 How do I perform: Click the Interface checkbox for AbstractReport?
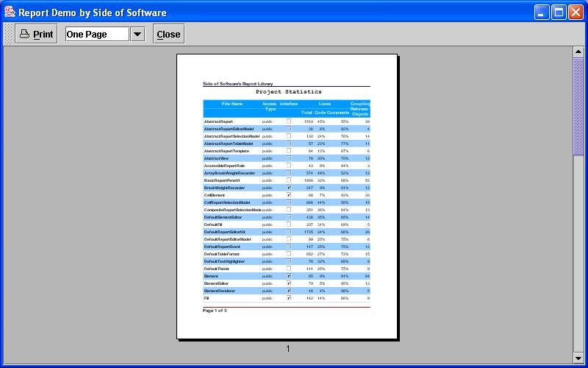click(x=289, y=121)
